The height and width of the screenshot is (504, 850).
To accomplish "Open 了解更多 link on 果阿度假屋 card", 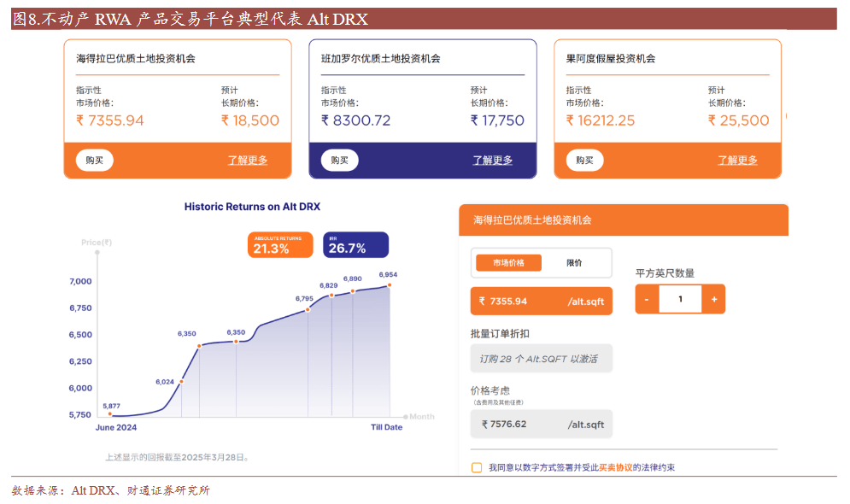I will (738, 161).
